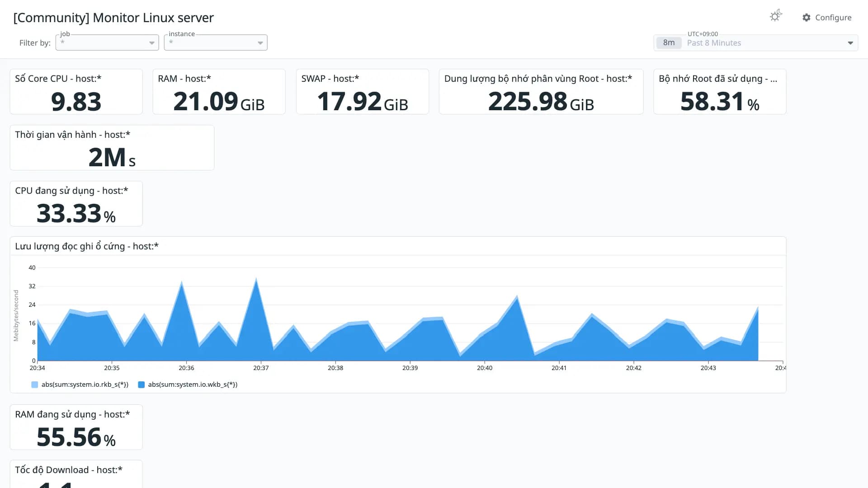Click the 20:40 timestamp on chart axis
Image resolution: width=868 pixels, height=488 pixels.
coord(485,368)
